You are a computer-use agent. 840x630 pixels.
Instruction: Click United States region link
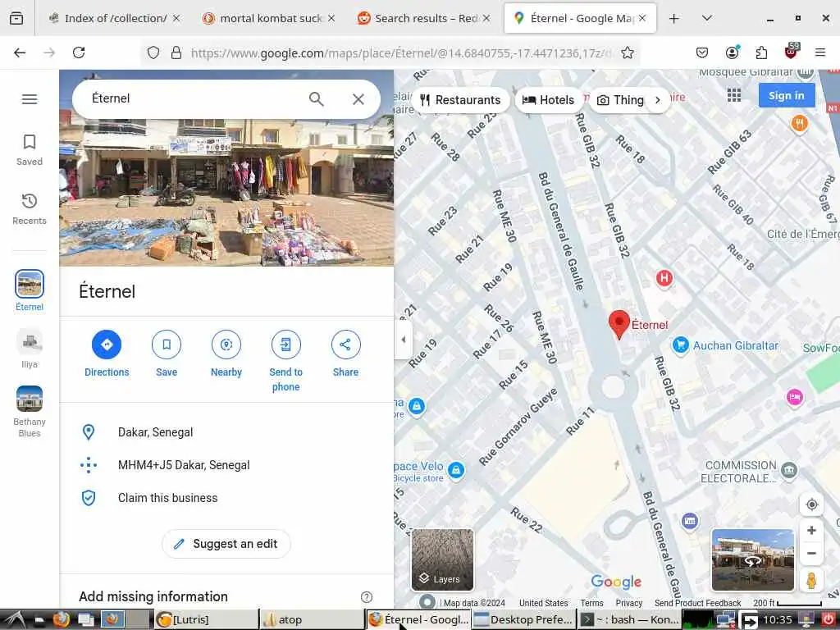click(x=543, y=603)
